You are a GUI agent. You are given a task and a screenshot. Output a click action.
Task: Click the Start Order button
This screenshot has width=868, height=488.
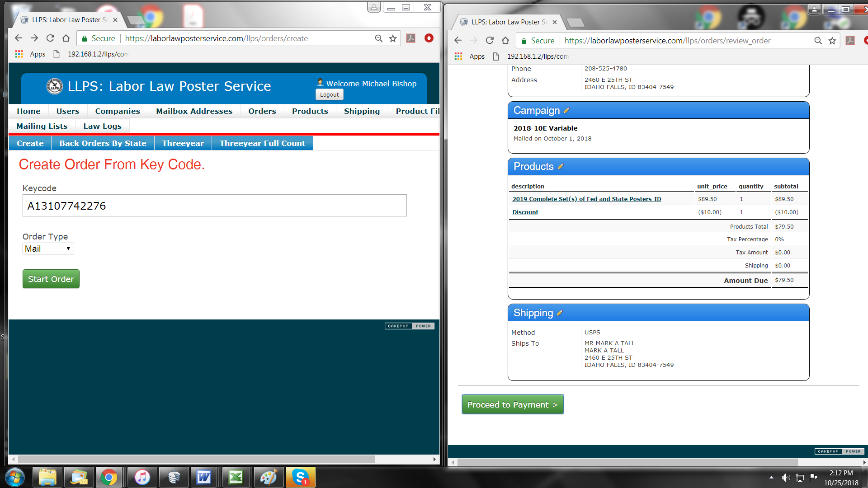click(51, 279)
